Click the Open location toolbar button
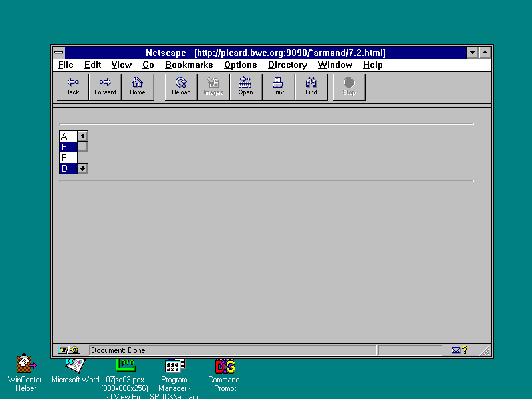Screen dimensions: 532x399 (246, 87)
